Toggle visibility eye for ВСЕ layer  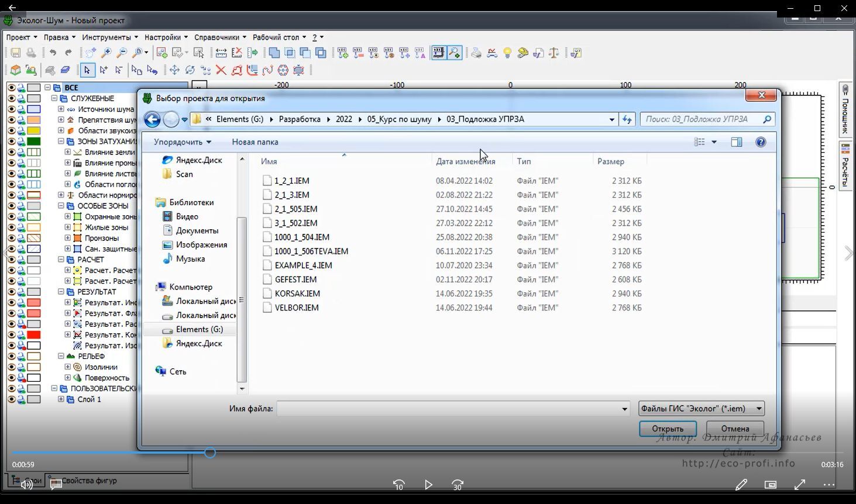(11, 88)
